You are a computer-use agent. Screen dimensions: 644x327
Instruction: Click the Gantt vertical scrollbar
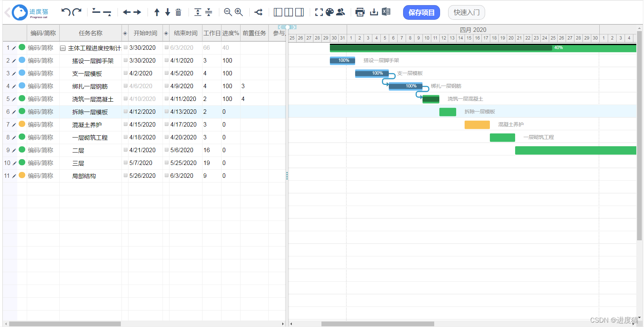click(x=640, y=135)
